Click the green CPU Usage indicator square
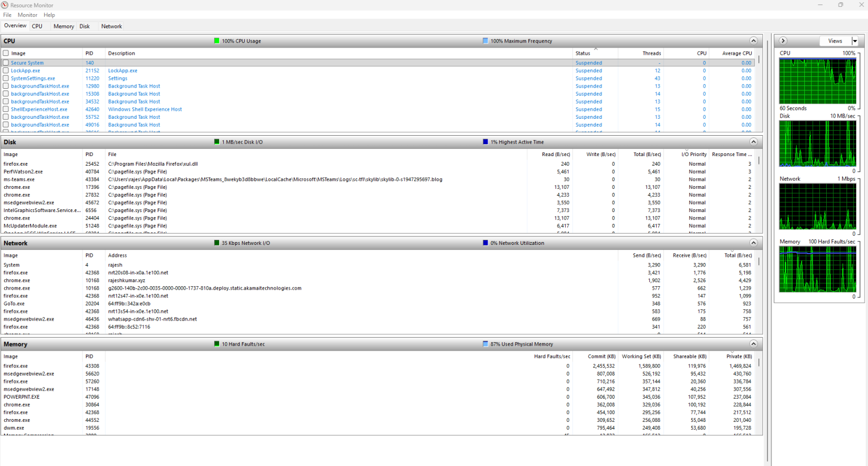The width and height of the screenshot is (868, 466). point(216,41)
